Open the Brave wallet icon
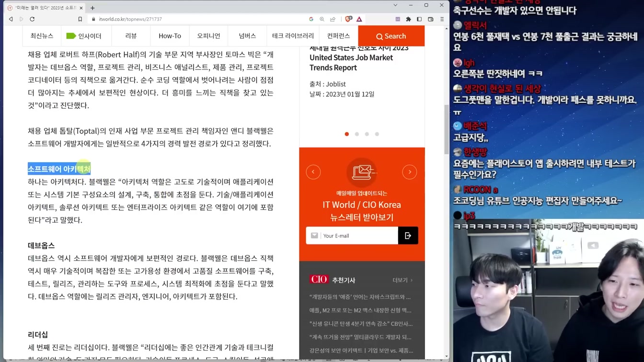 (430, 19)
